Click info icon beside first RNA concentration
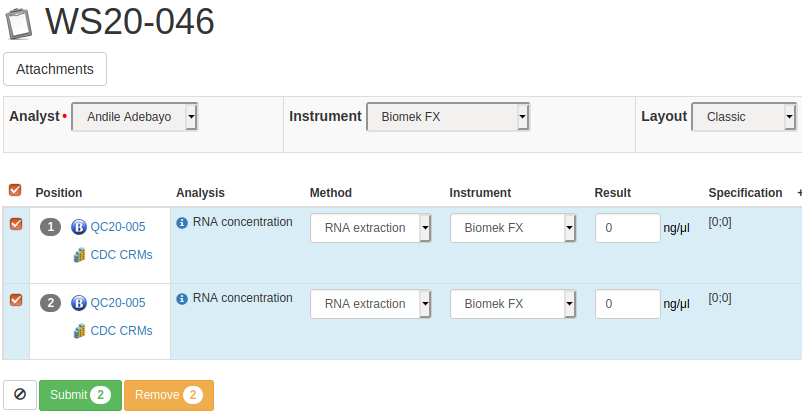 pos(182,223)
